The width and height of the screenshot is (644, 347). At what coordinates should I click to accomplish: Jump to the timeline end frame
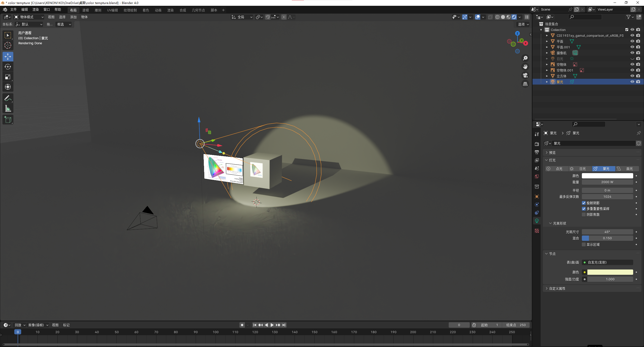pos(284,325)
